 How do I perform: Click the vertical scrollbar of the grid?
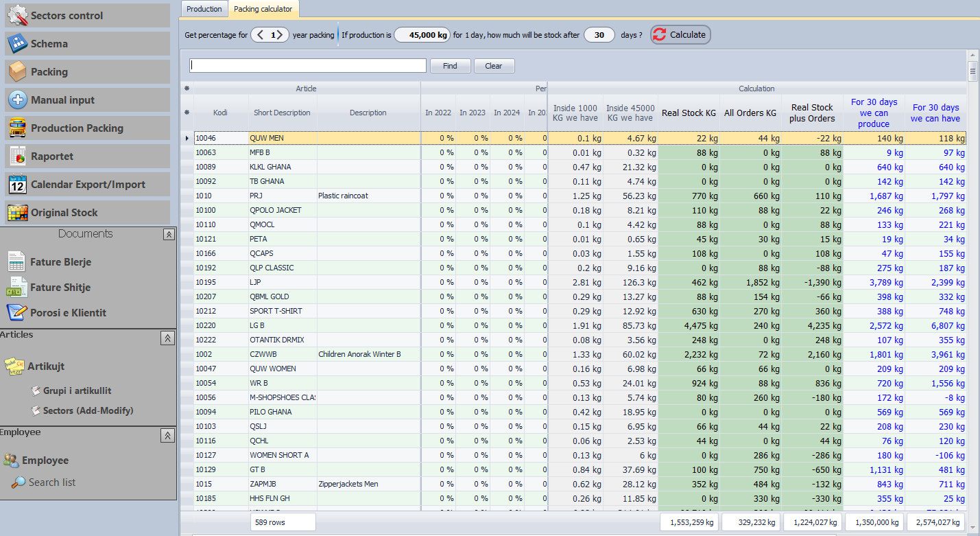pyautogui.click(x=972, y=275)
